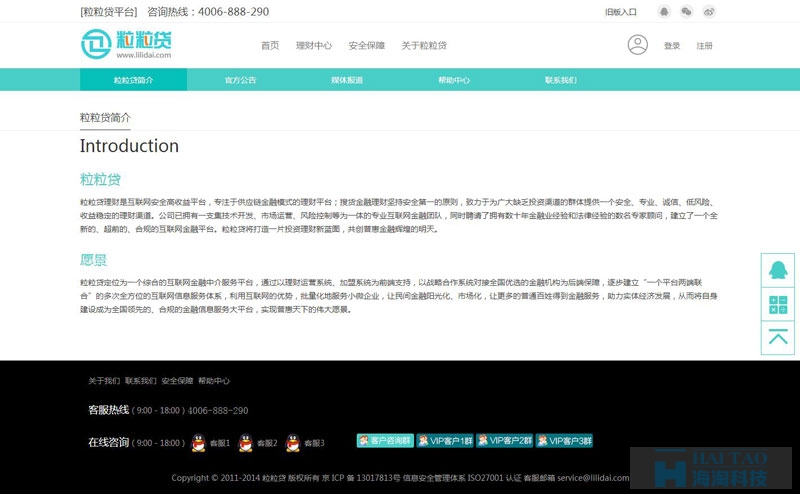Select the 粒粒贷简介 tab

(133, 80)
